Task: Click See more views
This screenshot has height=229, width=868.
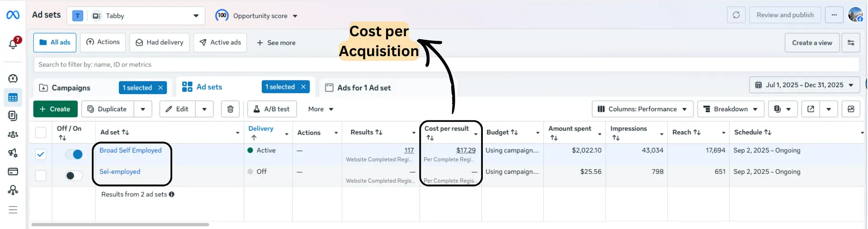Action: tap(276, 43)
